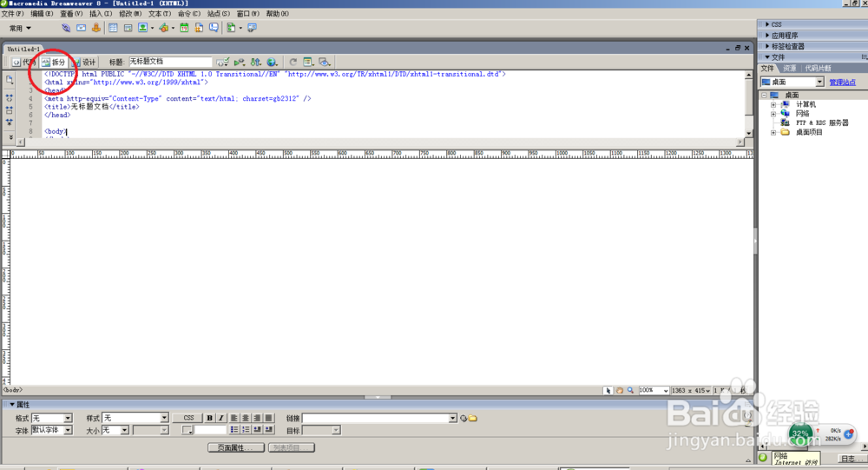Insert a hyperlink from the Common toolbar
868x470 pixels.
[66, 28]
